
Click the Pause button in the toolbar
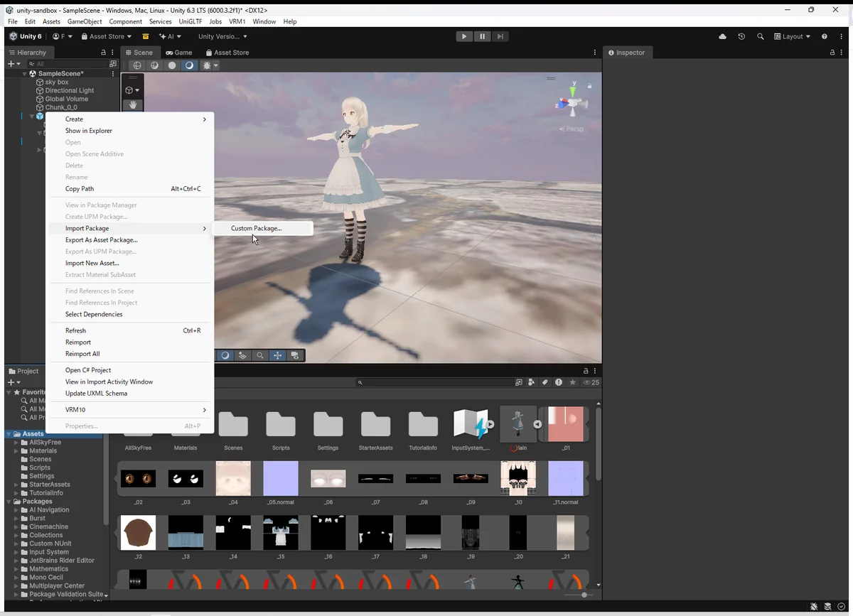(x=482, y=36)
